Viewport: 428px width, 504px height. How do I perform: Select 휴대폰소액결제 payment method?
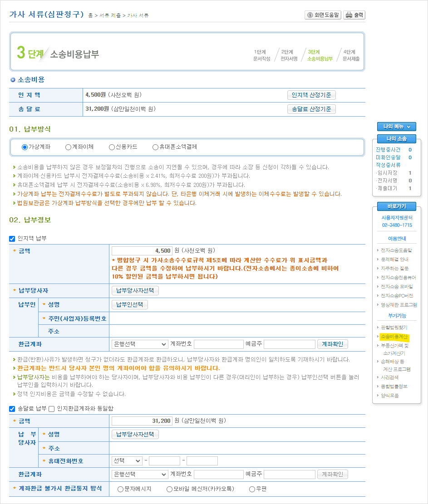(x=155, y=147)
